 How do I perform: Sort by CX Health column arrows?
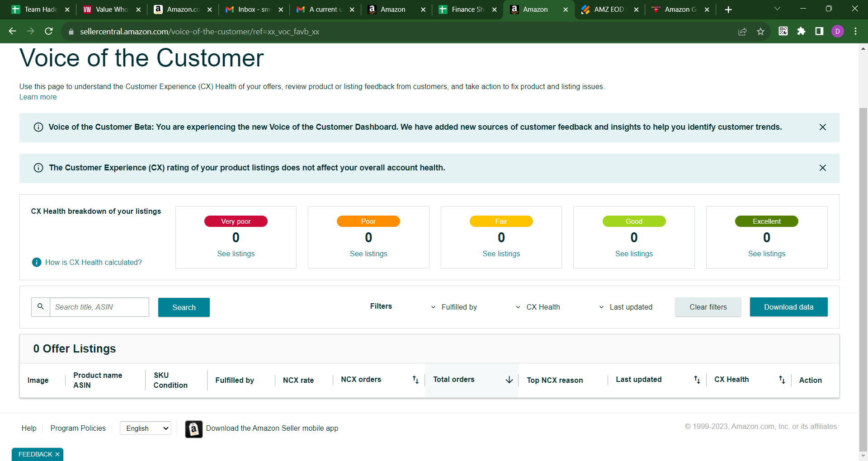point(782,380)
